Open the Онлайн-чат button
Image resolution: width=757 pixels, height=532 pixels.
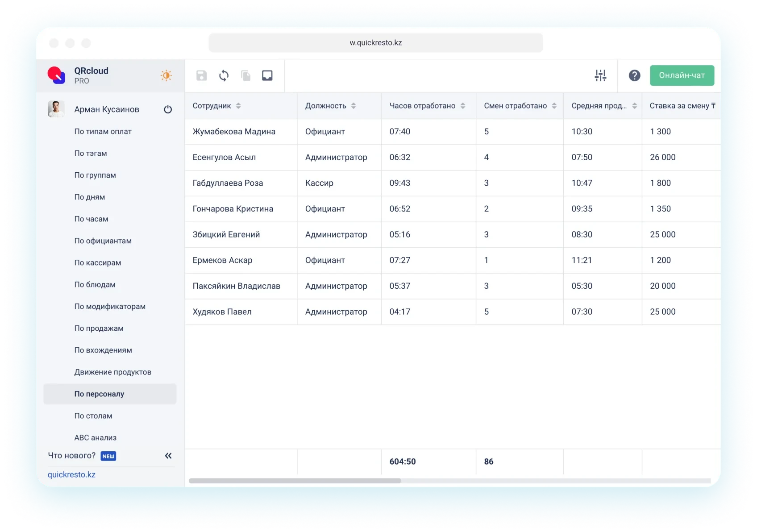click(682, 75)
